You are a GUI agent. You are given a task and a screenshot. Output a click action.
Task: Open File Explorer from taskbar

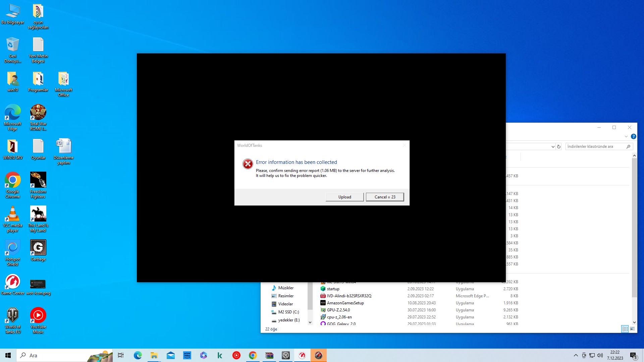click(x=154, y=355)
